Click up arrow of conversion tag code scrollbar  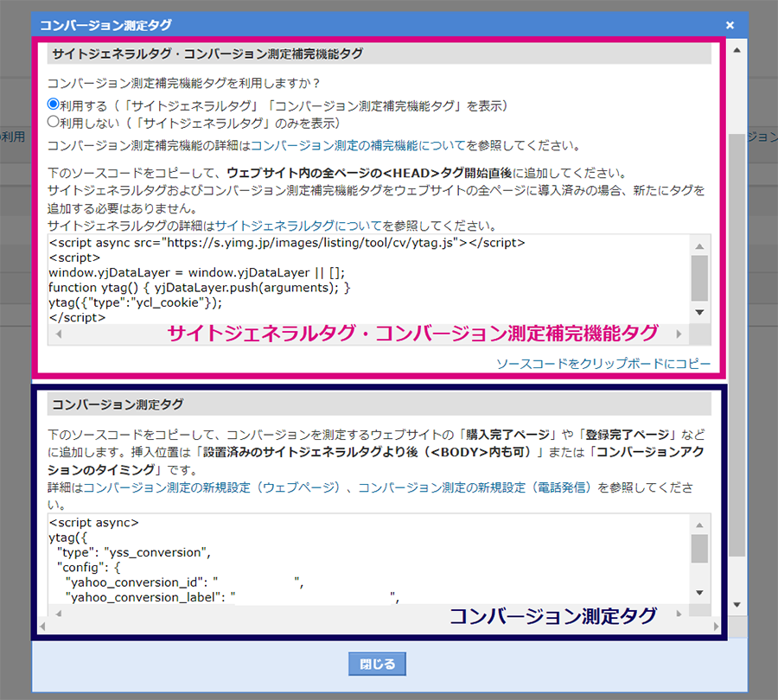pyautogui.click(x=699, y=525)
